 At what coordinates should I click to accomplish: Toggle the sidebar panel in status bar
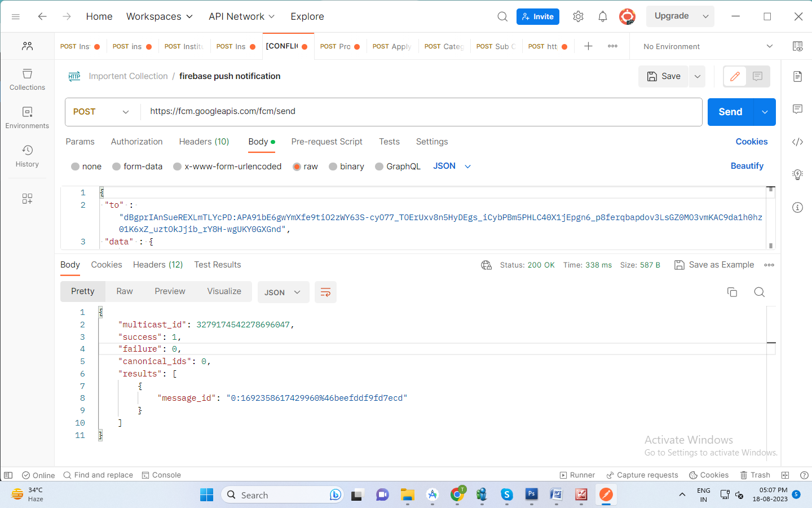coord(8,475)
